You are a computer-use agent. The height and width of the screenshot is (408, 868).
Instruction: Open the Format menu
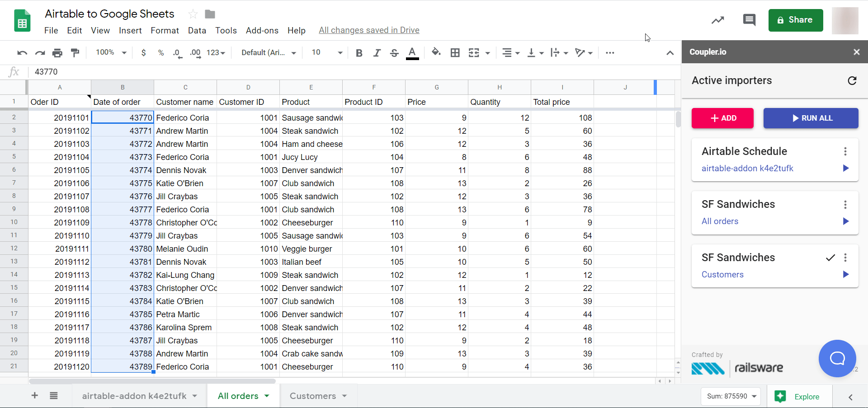pyautogui.click(x=165, y=30)
